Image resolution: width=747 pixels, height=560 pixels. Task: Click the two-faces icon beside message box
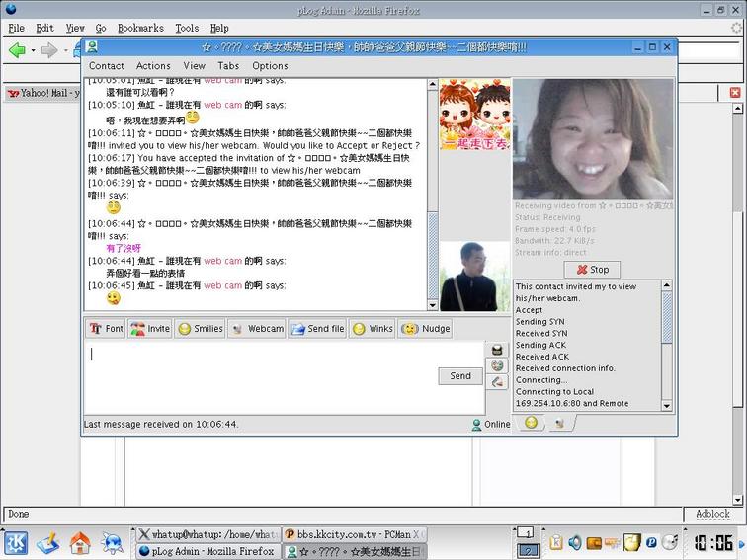pos(497,365)
